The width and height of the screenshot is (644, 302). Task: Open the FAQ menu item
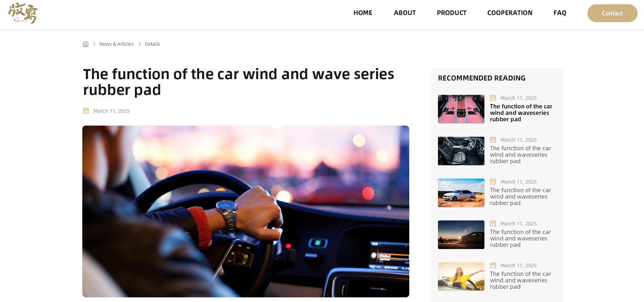[x=560, y=13]
